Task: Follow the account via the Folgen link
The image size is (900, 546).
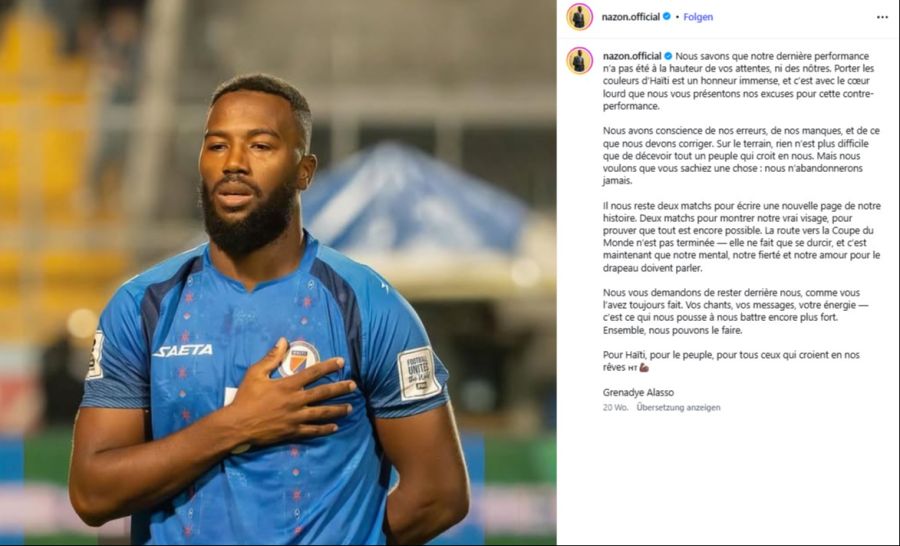Action: 698,17
